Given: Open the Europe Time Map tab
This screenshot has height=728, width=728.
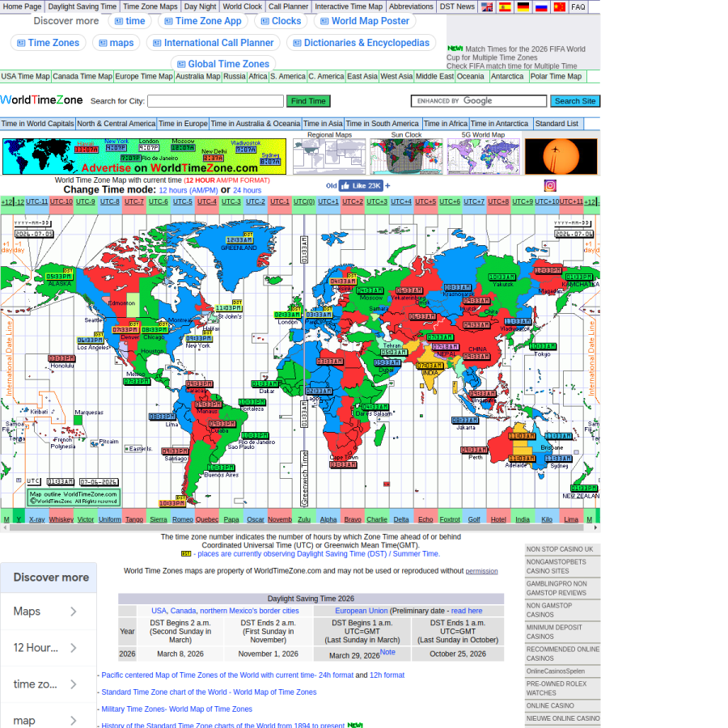Looking at the screenshot, I should point(144,76).
